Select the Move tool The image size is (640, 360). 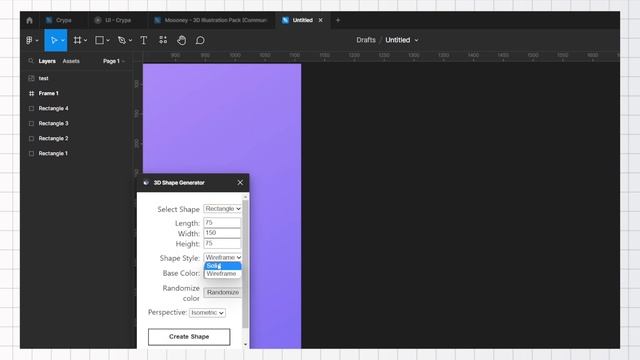tap(53, 40)
